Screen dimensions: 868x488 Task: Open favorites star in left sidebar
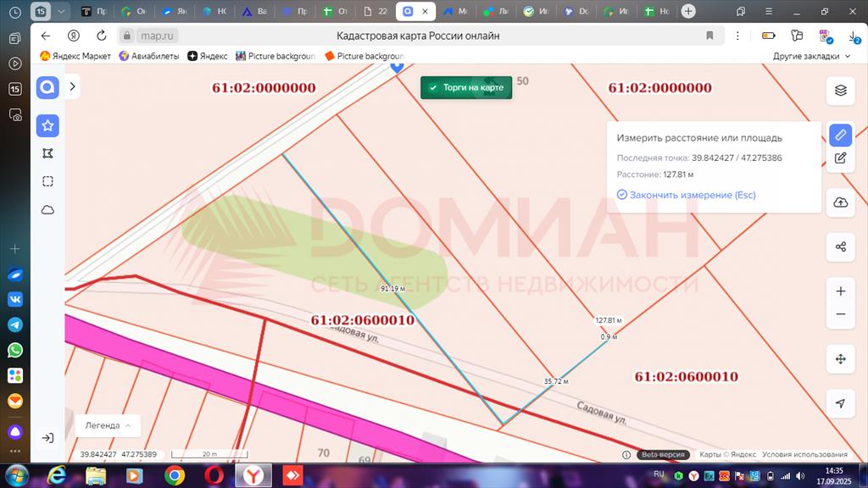tap(47, 125)
